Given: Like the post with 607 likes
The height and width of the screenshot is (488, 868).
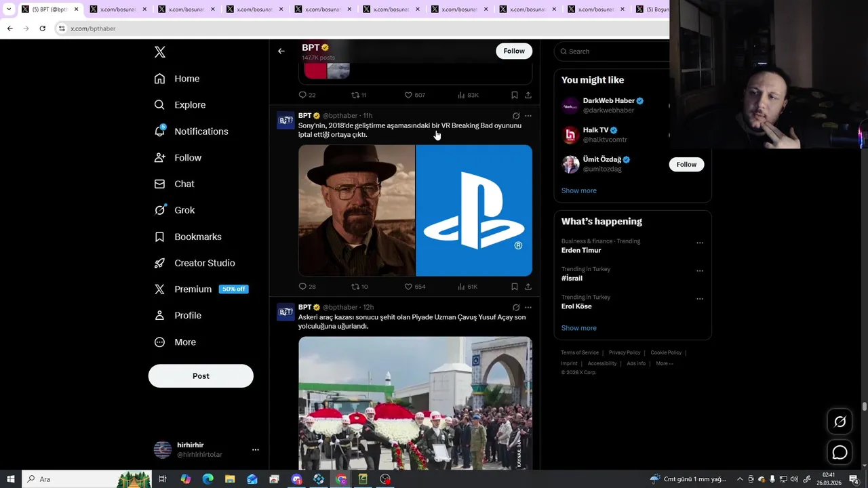Looking at the screenshot, I should click(415, 95).
